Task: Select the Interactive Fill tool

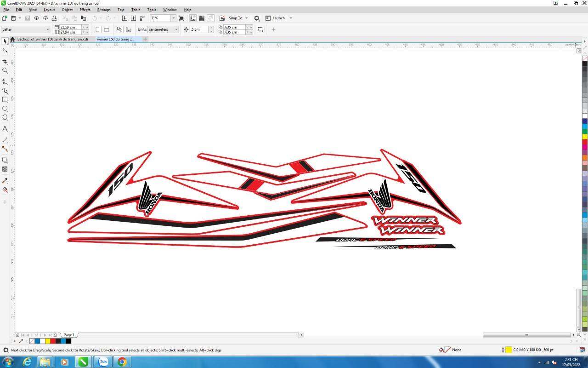Action: tap(5, 190)
